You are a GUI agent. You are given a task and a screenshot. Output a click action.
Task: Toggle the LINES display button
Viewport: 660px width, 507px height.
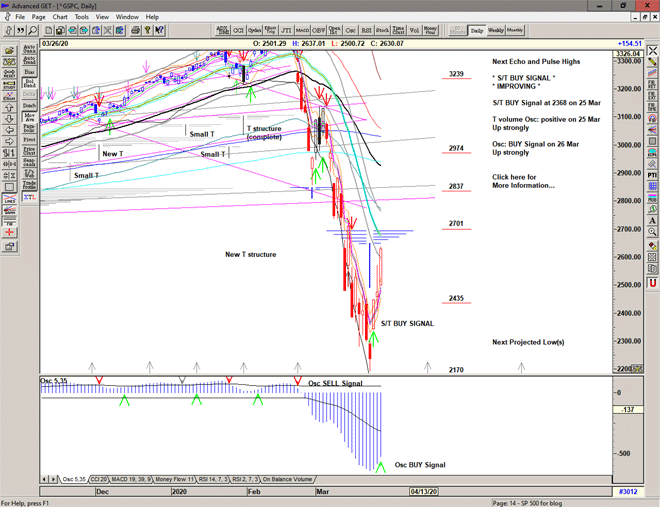(9, 199)
